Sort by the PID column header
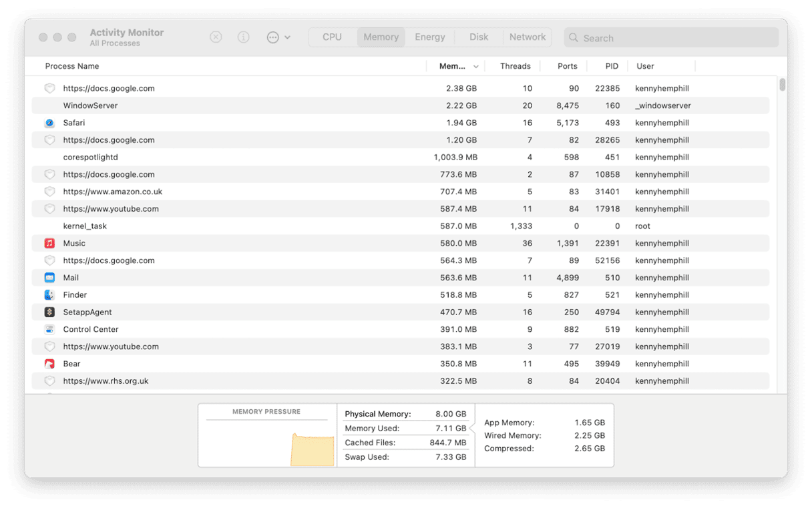812x508 pixels. tap(612, 66)
